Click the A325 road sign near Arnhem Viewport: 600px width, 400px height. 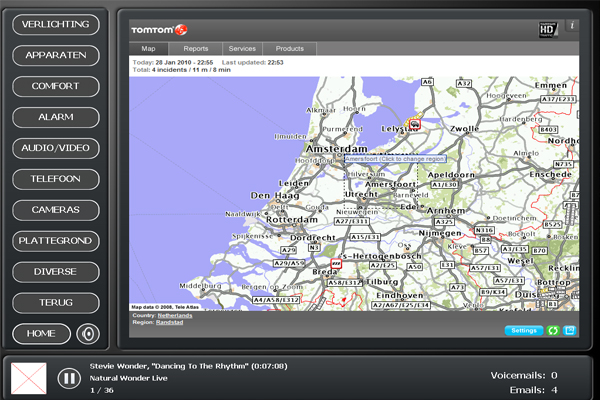point(445,222)
